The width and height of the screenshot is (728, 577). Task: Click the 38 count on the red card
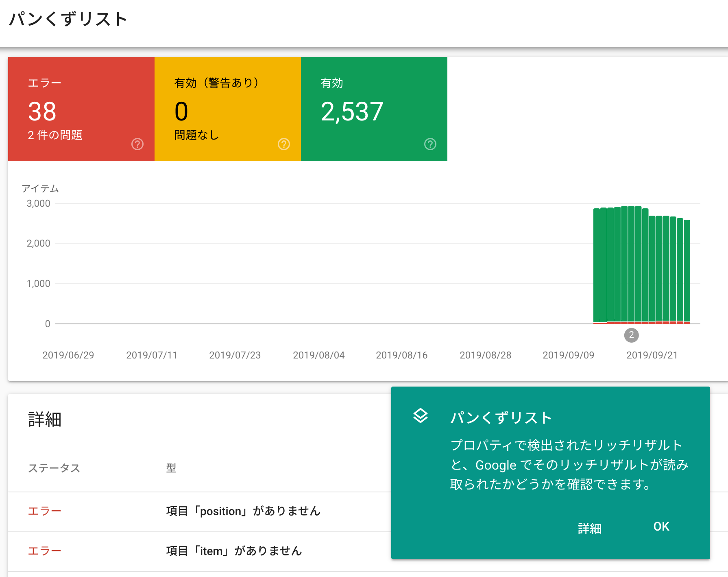click(42, 111)
